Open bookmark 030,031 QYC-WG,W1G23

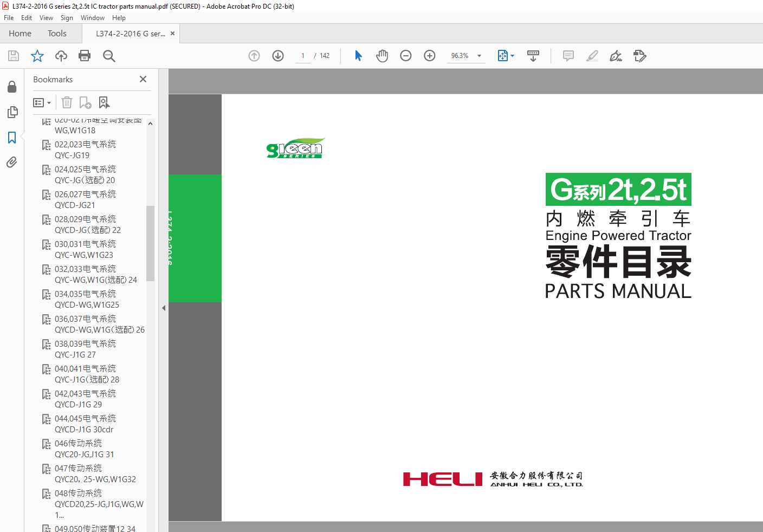85,250
